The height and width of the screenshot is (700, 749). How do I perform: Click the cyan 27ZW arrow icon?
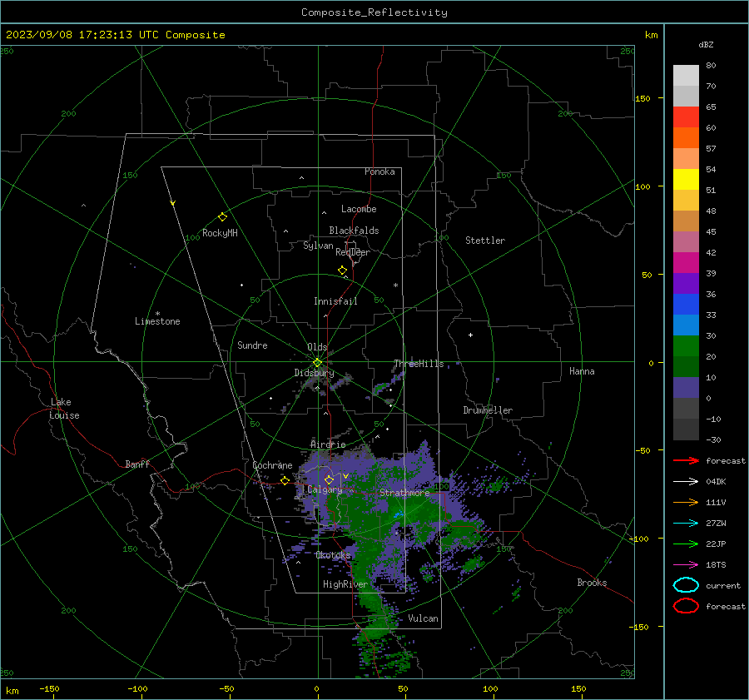coord(686,524)
